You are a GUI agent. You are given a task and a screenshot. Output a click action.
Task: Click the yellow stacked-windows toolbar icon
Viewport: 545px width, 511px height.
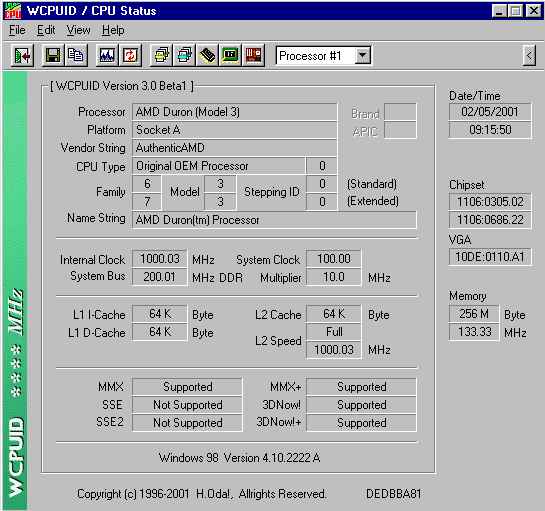click(x=161, y=55)
